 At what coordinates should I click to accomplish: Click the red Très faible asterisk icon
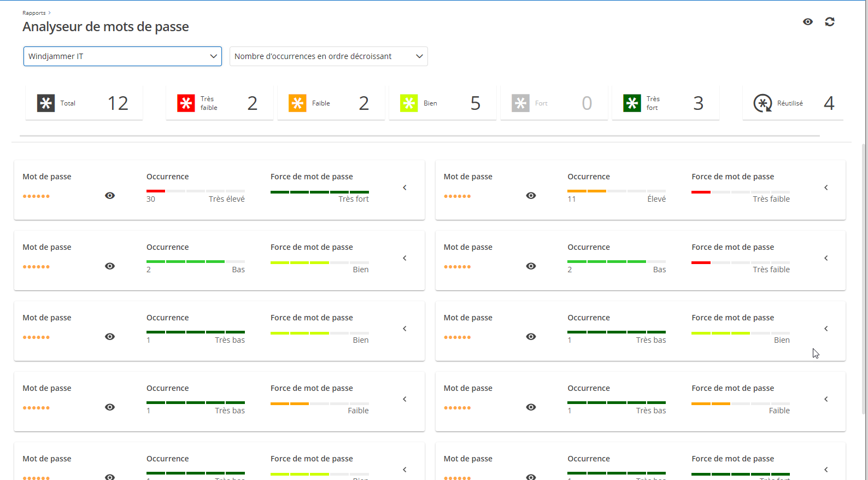coord(186,103)
